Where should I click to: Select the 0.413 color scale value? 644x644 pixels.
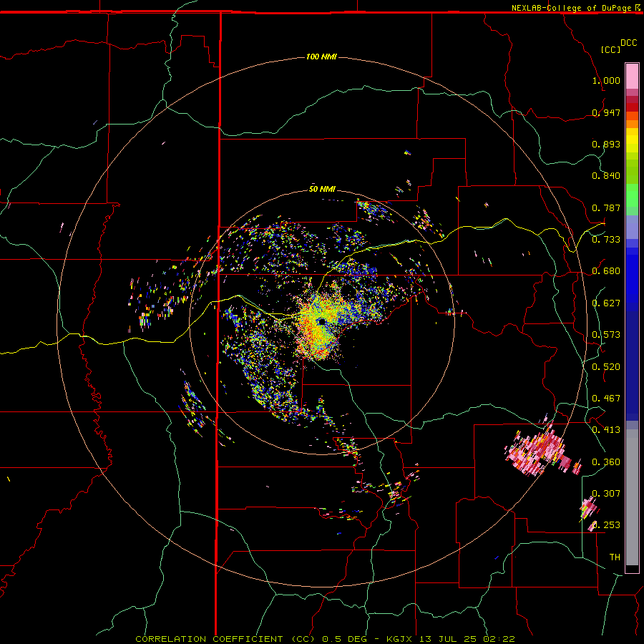coord(606,430)
